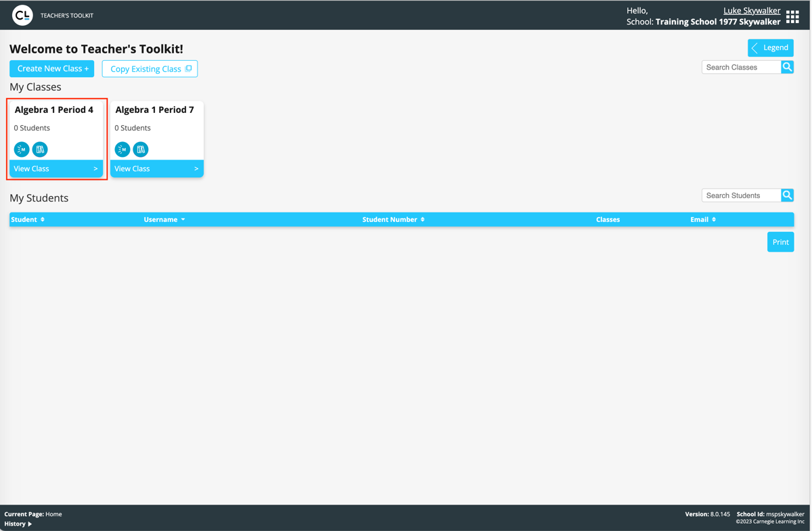Expand the Legend panel
This screenshot has width=812, height=531.
coord(771,48)
